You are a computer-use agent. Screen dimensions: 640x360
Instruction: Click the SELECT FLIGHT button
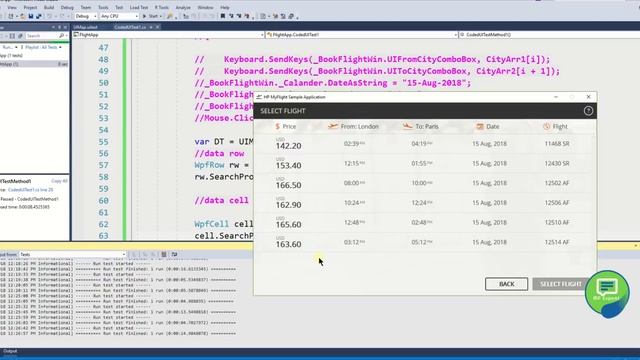point(560,284)
